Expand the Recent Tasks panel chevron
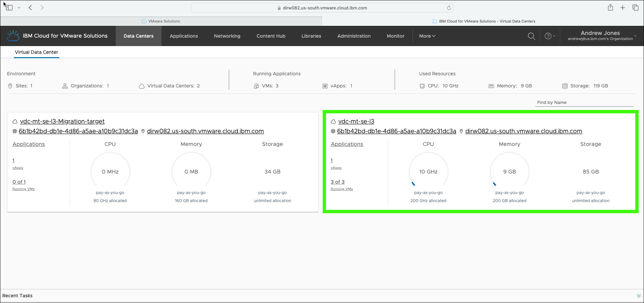The height and width of the screenshot is (303, 644). coord(639,296)
